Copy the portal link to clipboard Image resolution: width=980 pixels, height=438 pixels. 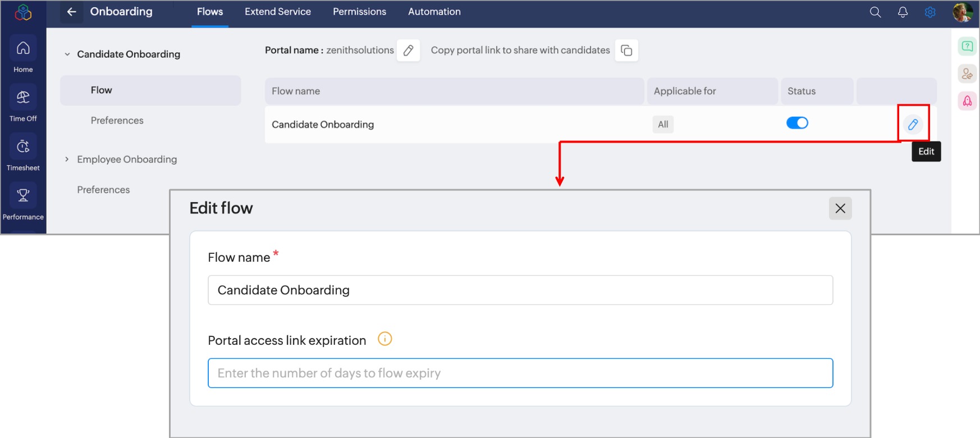click(x=626, y=51)
